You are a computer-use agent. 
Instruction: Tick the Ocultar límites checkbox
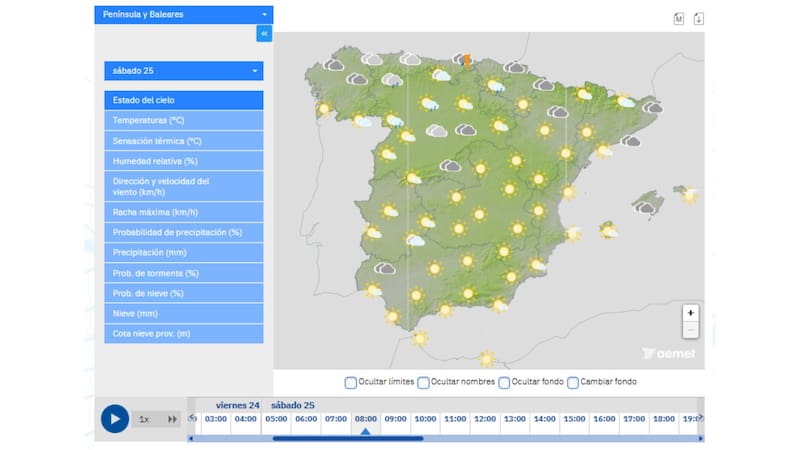(351, 383)
